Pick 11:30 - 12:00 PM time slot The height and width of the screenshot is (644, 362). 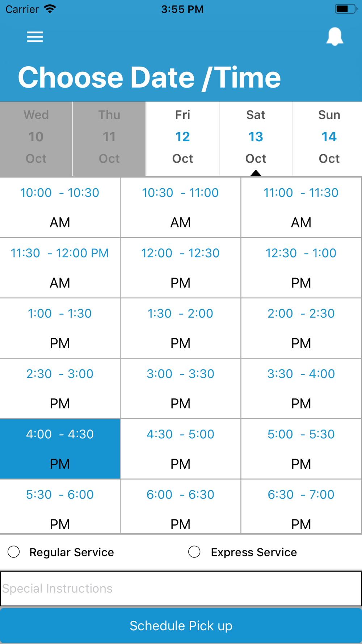pyautogui.click(x=60, y=268)
